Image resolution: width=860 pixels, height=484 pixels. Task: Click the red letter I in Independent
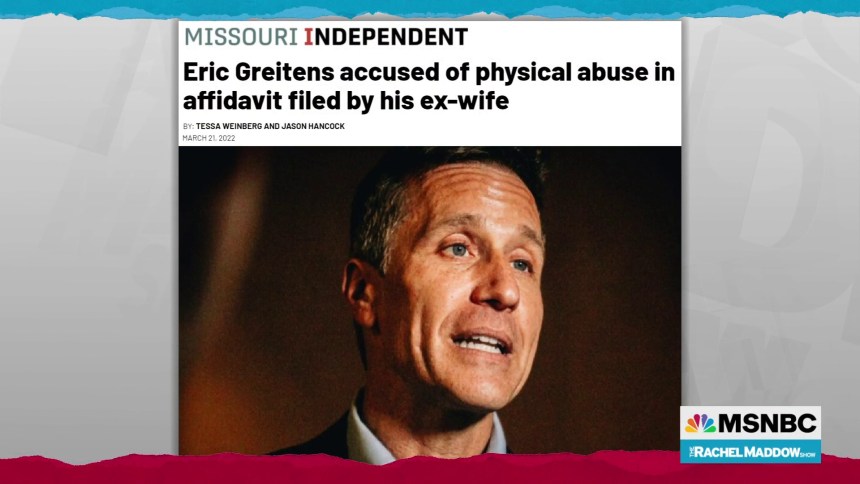pos(309,37)
